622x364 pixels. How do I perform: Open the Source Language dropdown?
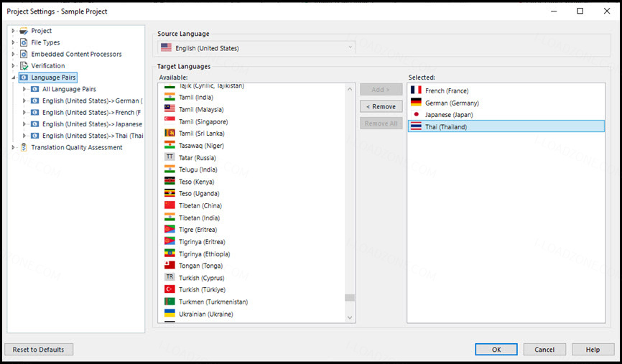click(256, 48)
